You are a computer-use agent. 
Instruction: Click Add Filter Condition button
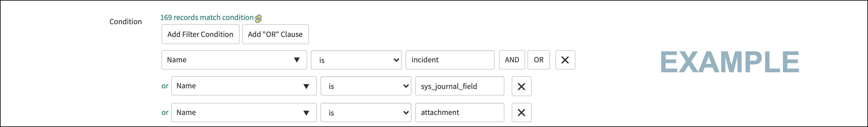coord(200,34)
